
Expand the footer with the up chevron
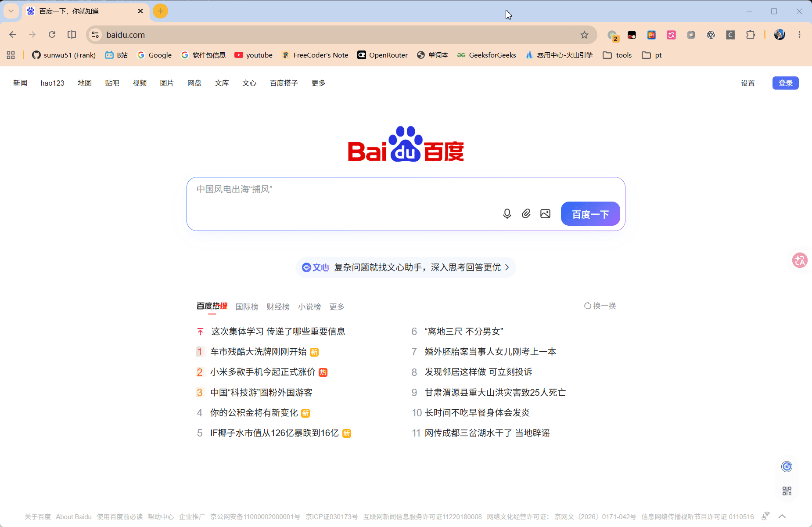point(782,516)
